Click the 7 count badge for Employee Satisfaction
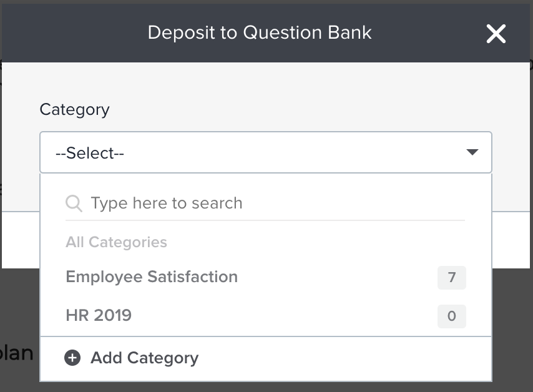The image size is (533, 392). click(452, 278)
